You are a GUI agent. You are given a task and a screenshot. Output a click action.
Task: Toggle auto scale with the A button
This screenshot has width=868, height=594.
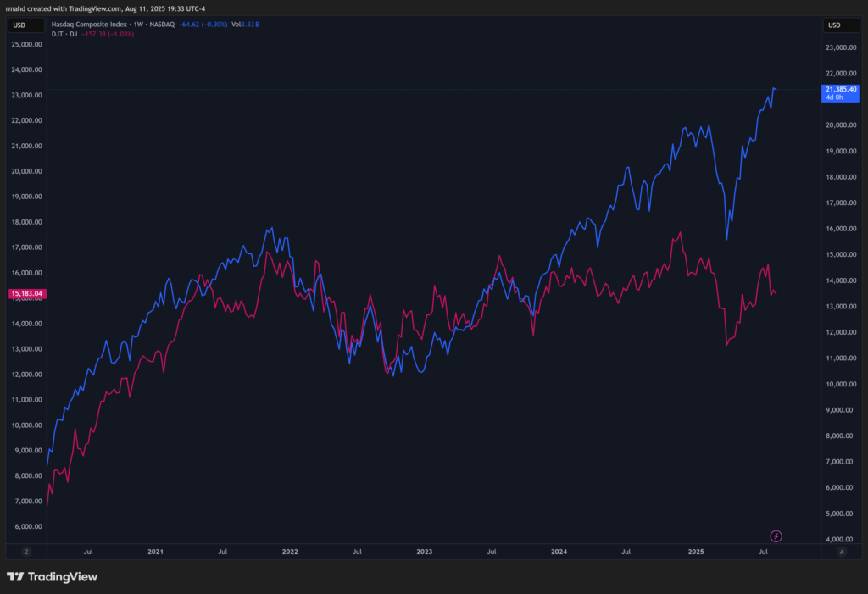point(841,552)
